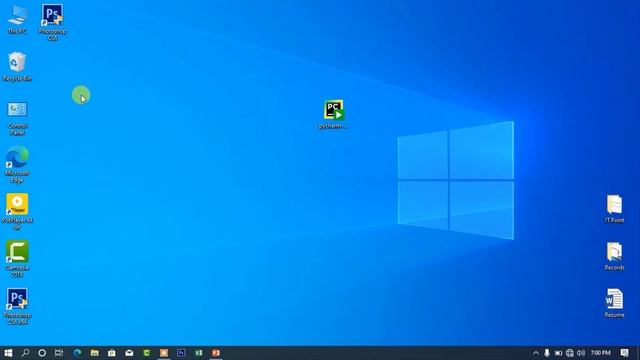Switch to the orange recorder taskbar app
640x360 pixels.
pos(164,353)
